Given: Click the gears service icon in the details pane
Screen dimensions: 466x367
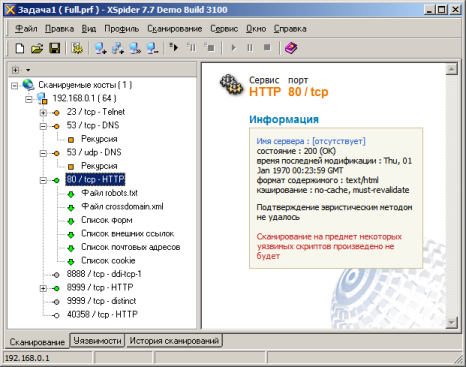Looking at the screenshot, I should coord(231,85).
